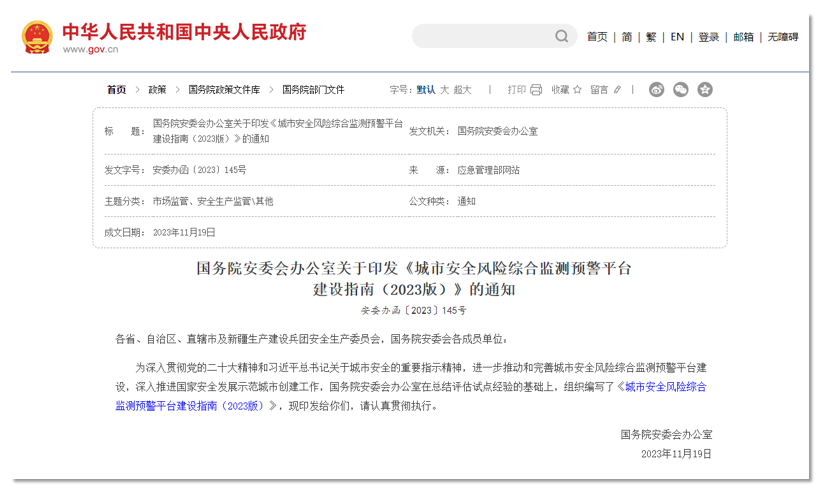Viewport: 822px width, 490px height.
Task: Open the 政策 breadcrumb item
Action: (157, 90)
